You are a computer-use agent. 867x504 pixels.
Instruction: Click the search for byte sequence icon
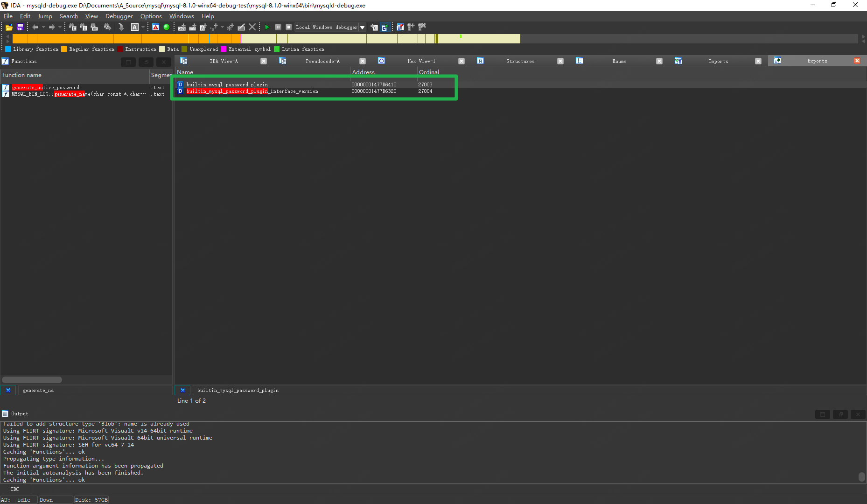tap(94, 27)
